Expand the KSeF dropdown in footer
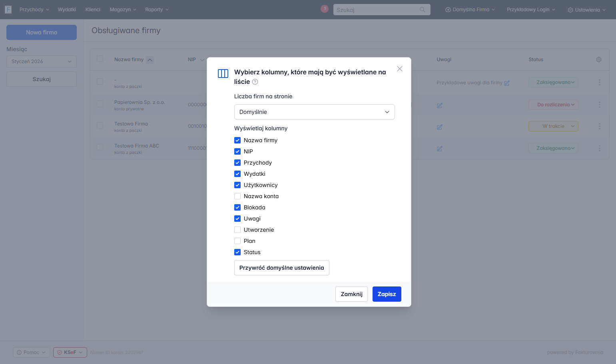 [x=70, y=352]
